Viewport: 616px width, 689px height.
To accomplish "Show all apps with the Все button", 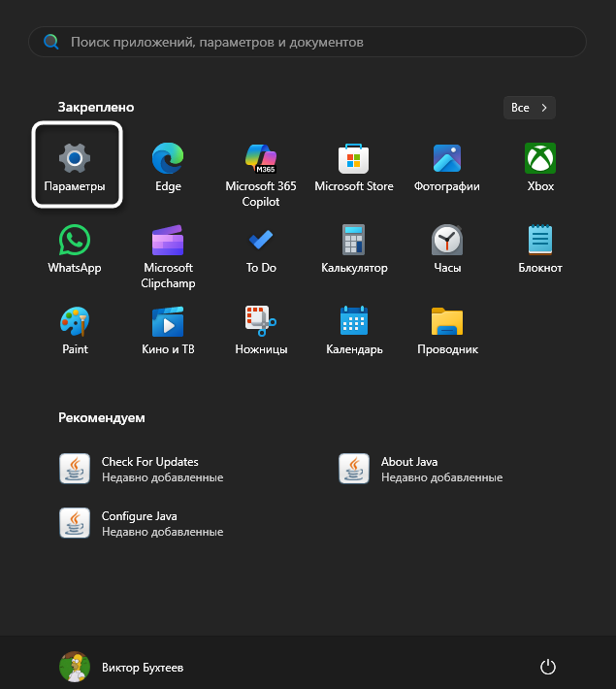I will tap(530, 108).
